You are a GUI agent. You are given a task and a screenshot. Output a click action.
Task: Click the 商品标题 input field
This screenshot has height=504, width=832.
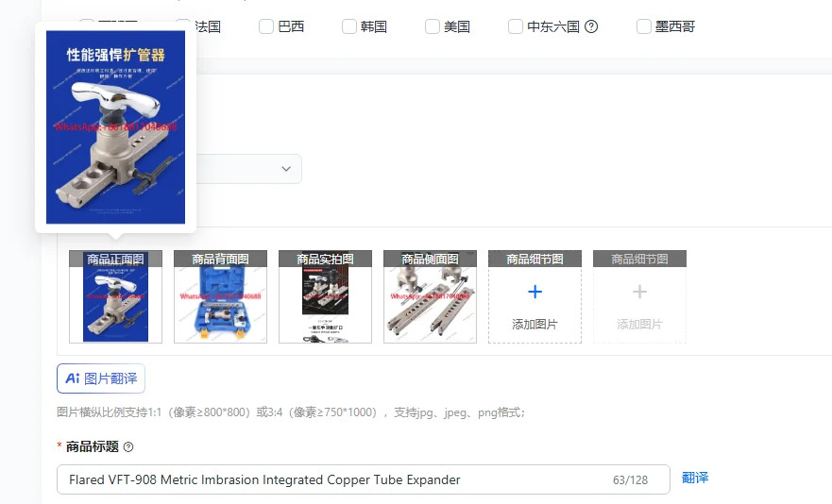pyautogui.click(x=364, y=479)
